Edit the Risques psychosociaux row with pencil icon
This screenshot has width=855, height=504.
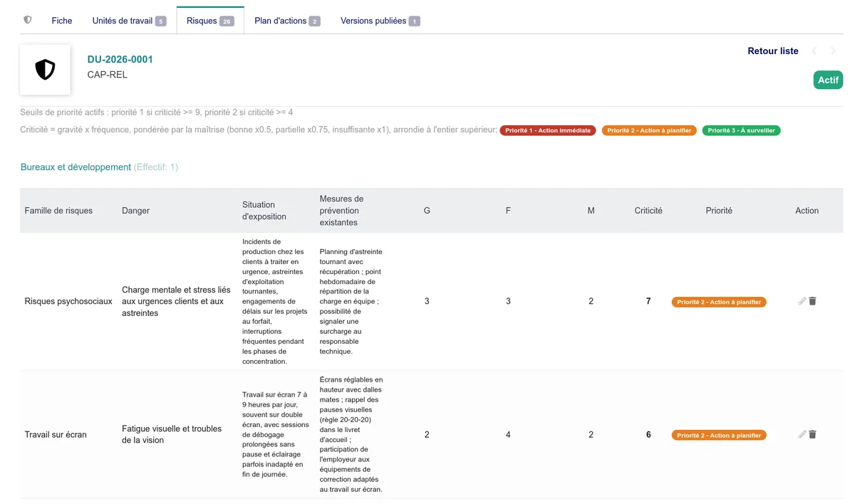[802, 301]
